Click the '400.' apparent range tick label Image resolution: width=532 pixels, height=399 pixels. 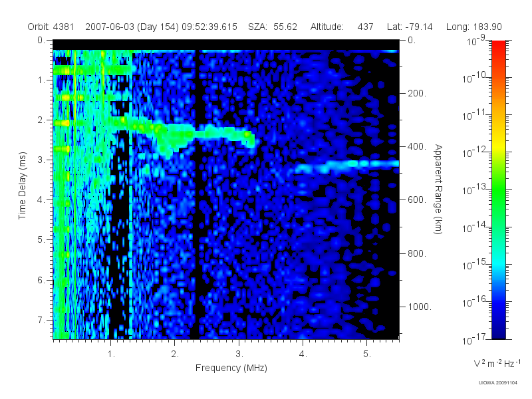(417, 146)
